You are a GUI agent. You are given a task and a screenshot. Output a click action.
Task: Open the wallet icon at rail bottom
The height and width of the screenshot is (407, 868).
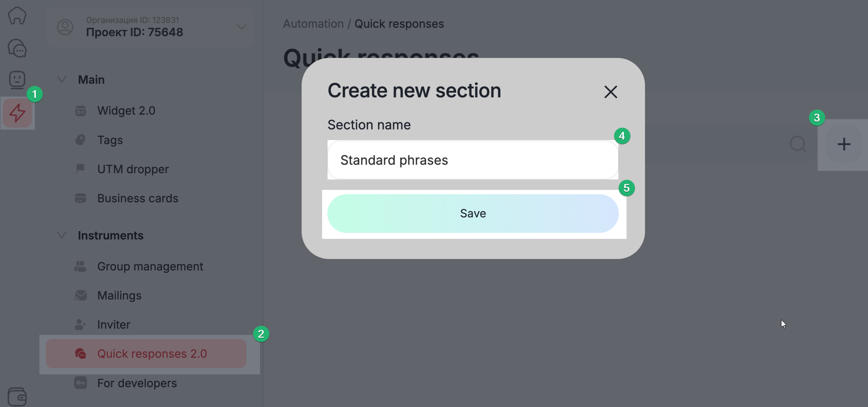[17, 397]
